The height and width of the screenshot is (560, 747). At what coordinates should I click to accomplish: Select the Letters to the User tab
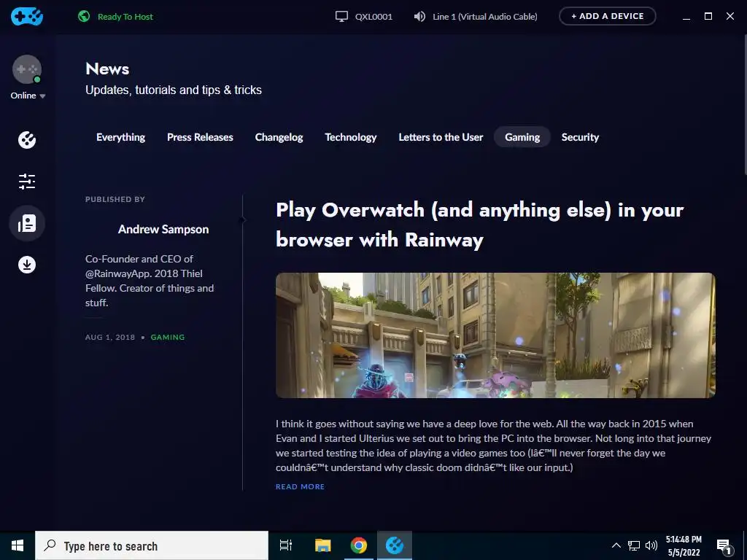441,137
